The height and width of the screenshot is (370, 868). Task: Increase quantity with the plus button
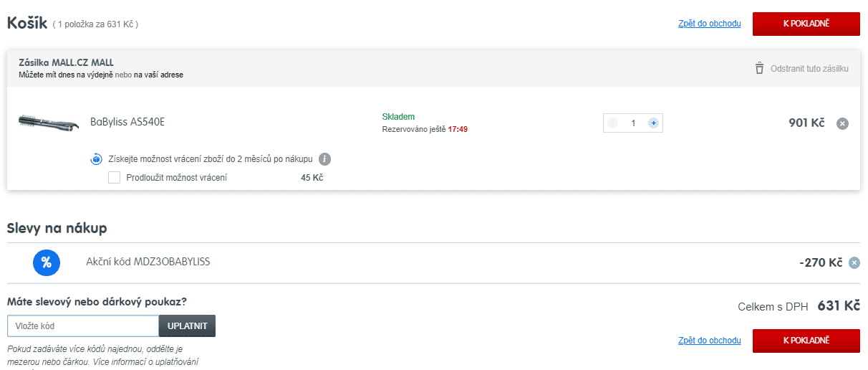click(x=653, y=123)
